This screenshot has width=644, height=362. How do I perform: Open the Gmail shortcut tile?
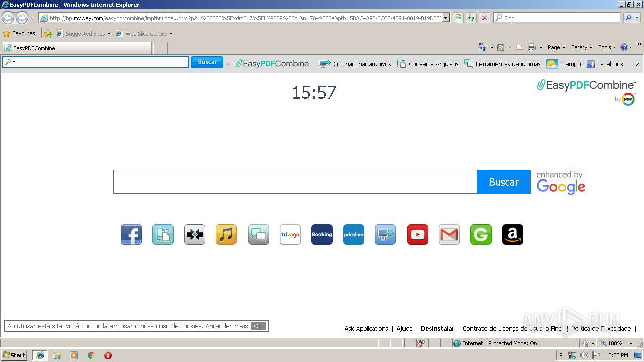tap(449, 235)
